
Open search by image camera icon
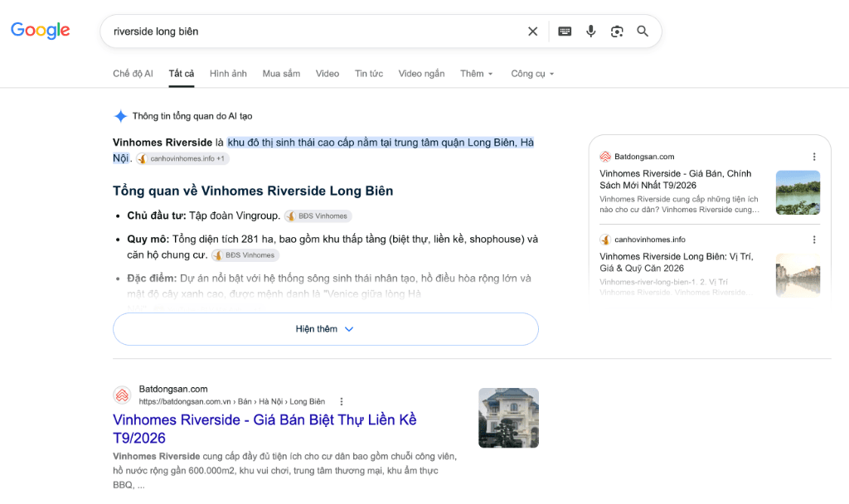point(617,31)
